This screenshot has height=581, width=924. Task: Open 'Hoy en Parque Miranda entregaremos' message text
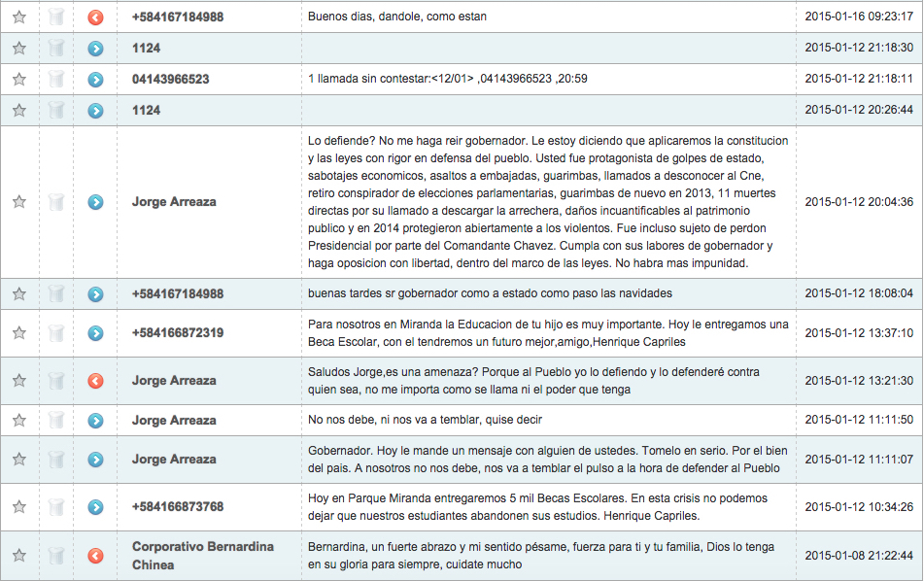(x=537, y=507)
